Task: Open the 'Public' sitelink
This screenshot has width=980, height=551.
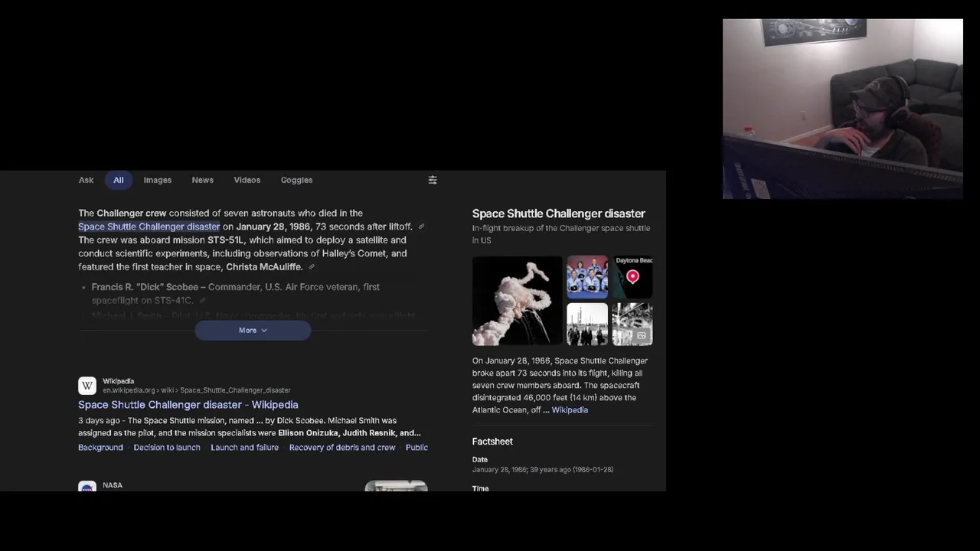Action: 416,448
